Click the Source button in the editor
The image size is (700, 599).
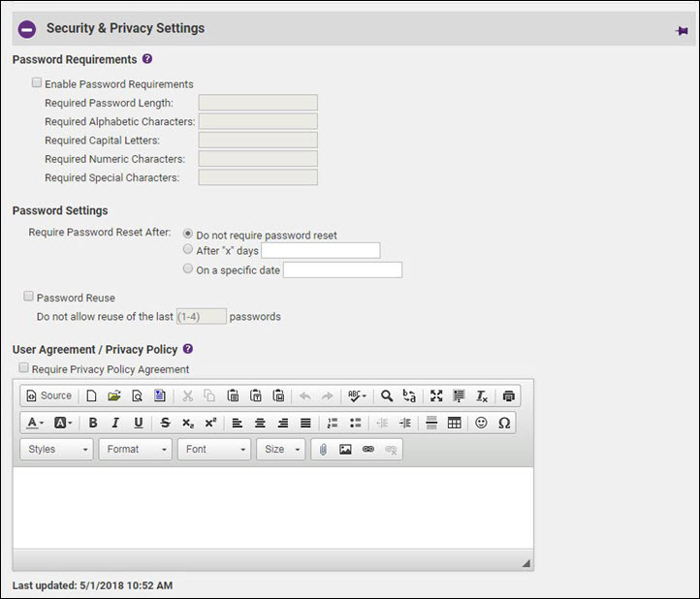pos(48,395)
